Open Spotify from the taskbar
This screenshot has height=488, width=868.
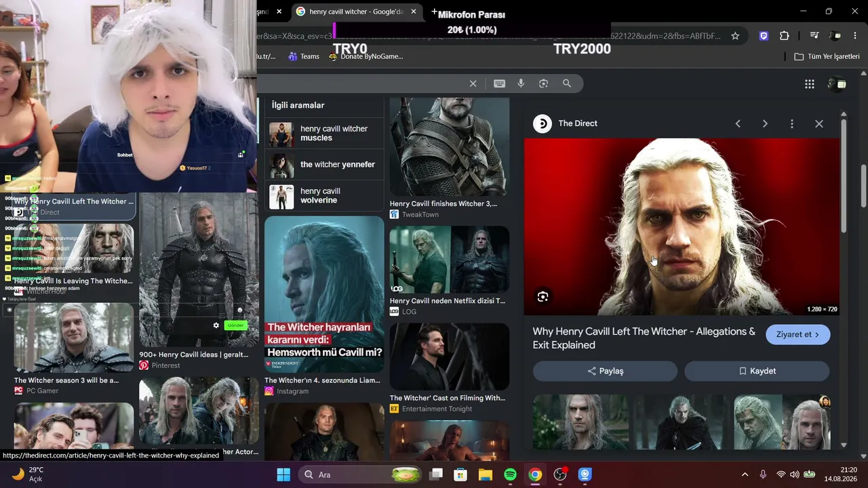[511, 474]
